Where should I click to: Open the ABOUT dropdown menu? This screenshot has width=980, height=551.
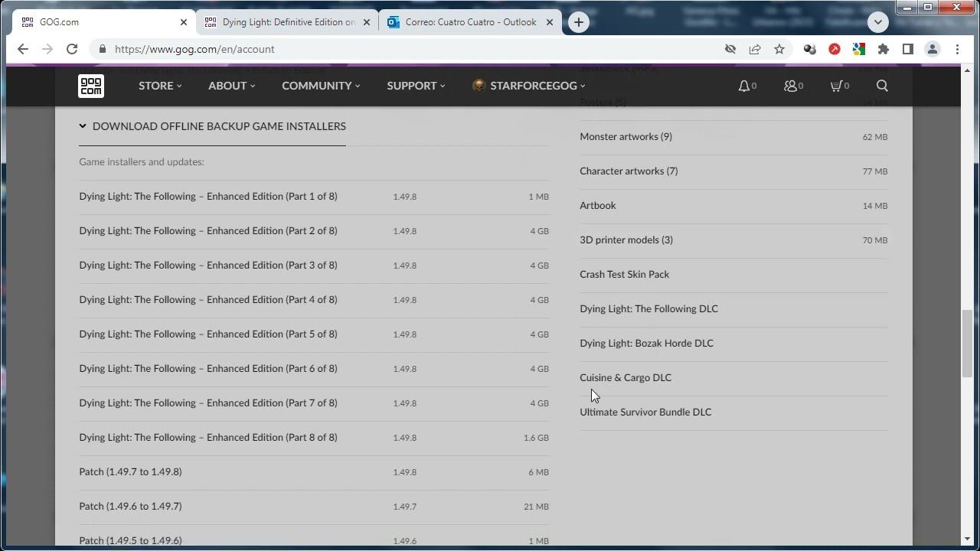pos(231,86)
